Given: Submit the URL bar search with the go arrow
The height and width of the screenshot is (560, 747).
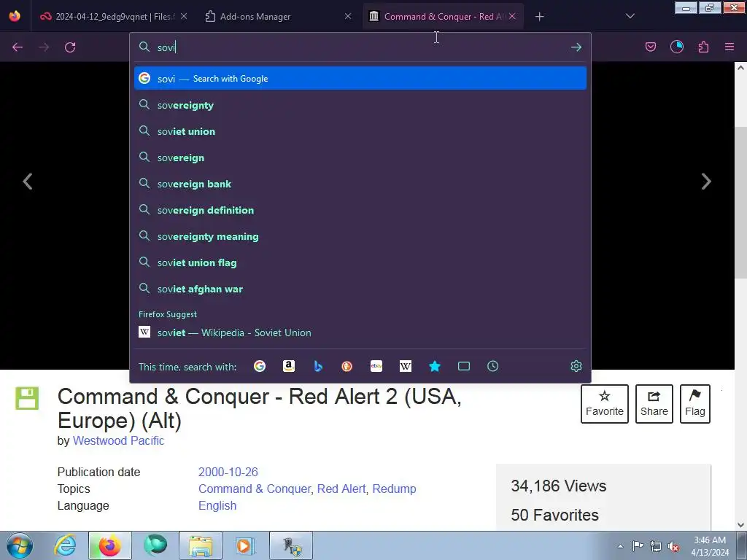Looking at the screenshot, I should coord(576,47).
